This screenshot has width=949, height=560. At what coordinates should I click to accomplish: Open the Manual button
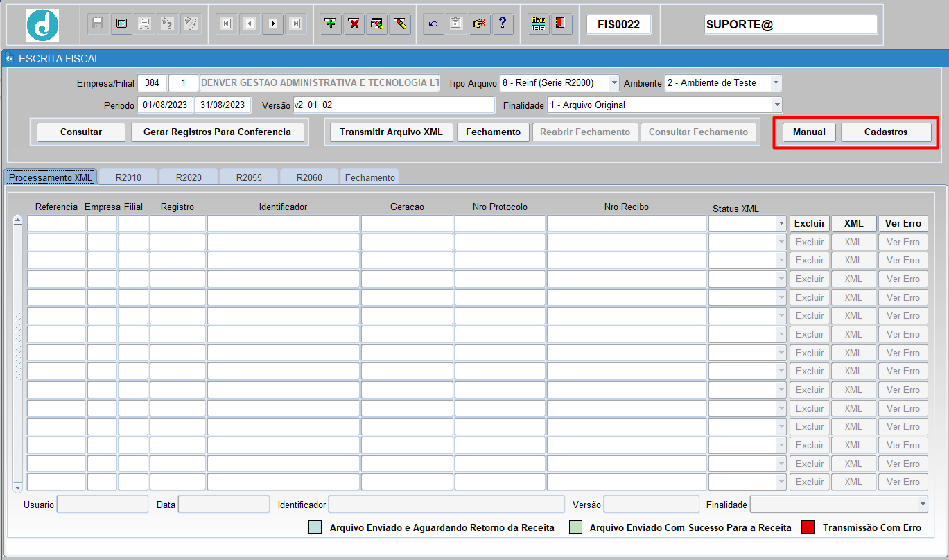coord(809,132)
